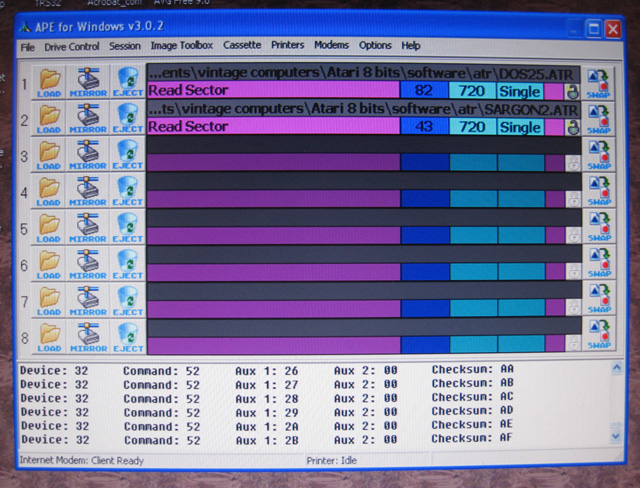The height and width of the screenshot is (488, 640).
Task: Open the Image Toolbox menu
Action: [x=182, y=45]
